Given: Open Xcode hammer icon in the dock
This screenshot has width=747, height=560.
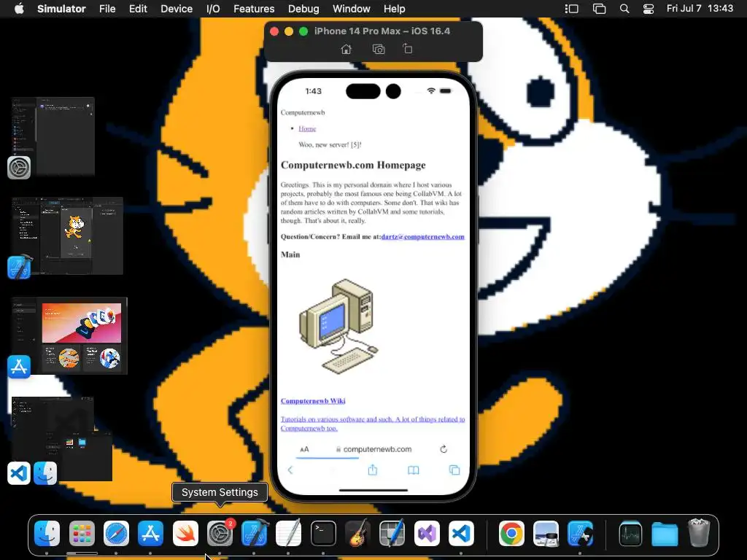Looking at the screenshot, I should pos(255,533).
